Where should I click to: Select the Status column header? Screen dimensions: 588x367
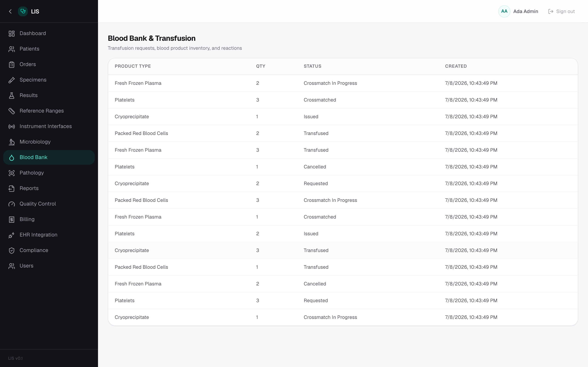click(312, 66)
